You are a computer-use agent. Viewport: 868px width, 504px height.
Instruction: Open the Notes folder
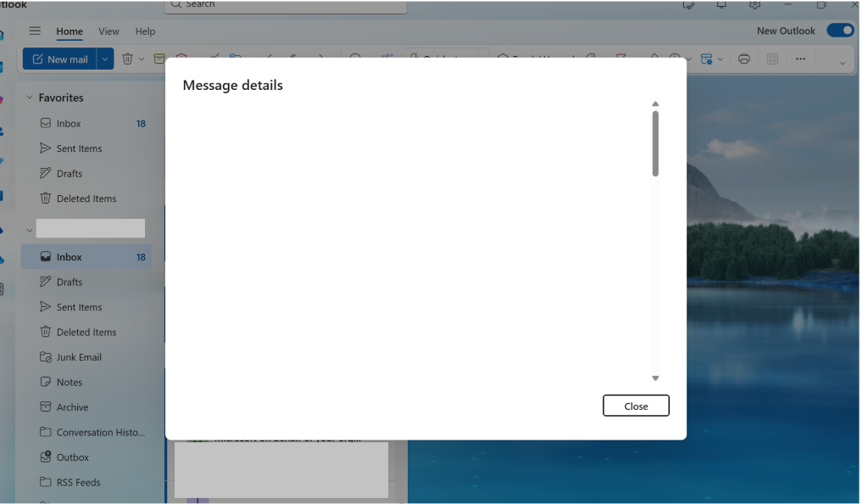pyautogui.click(x=87, y=382)
